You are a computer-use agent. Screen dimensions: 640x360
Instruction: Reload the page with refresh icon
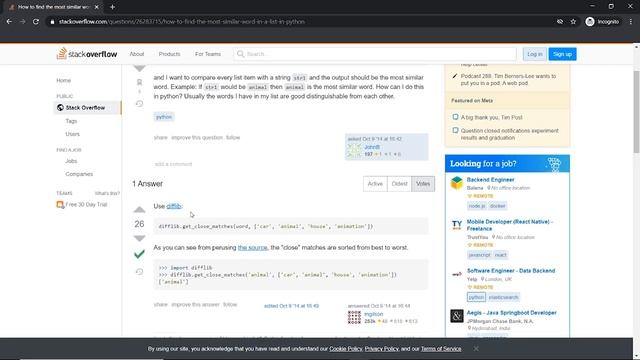click(36, 22)
